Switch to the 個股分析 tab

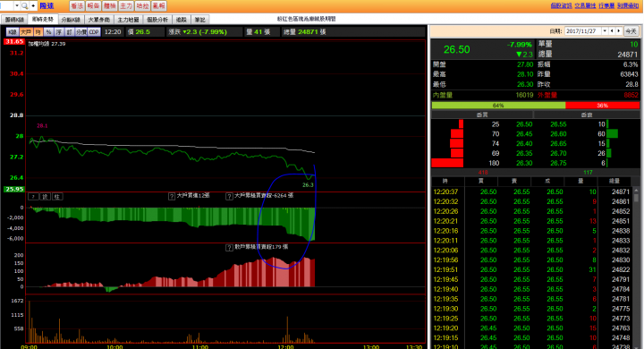pos(157,20)
